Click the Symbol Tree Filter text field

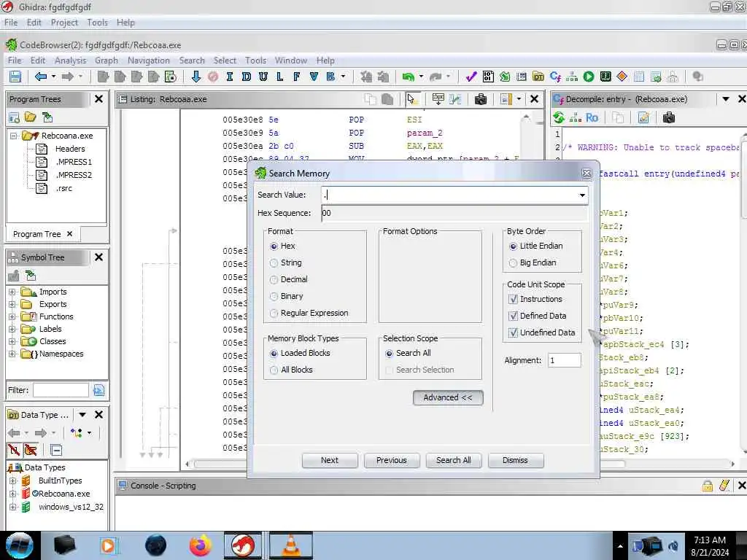(61, 391)
